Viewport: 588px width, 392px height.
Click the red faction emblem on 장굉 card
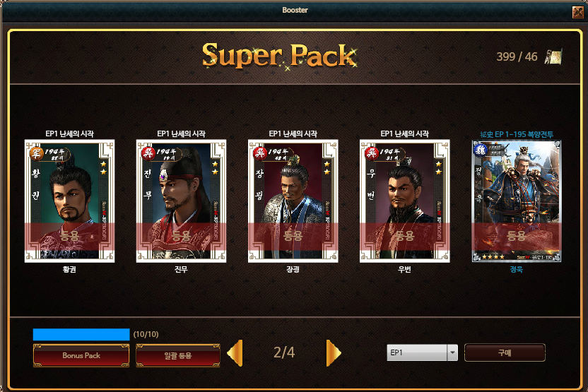(x=259, y=153)
